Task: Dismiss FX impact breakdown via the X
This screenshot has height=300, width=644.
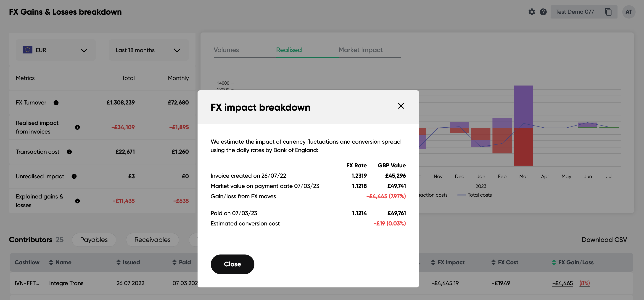Action: [x=401, y=106]
